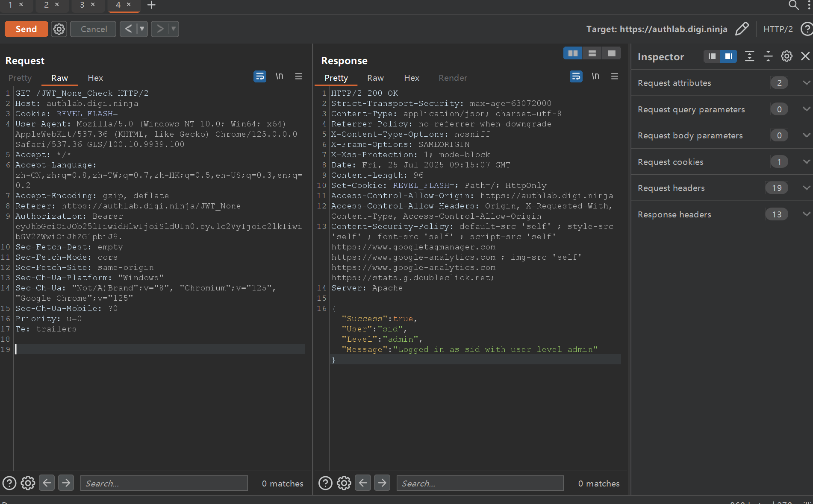
Task: Click the help question icon near HTTP/2
Action: pos(807,29)
